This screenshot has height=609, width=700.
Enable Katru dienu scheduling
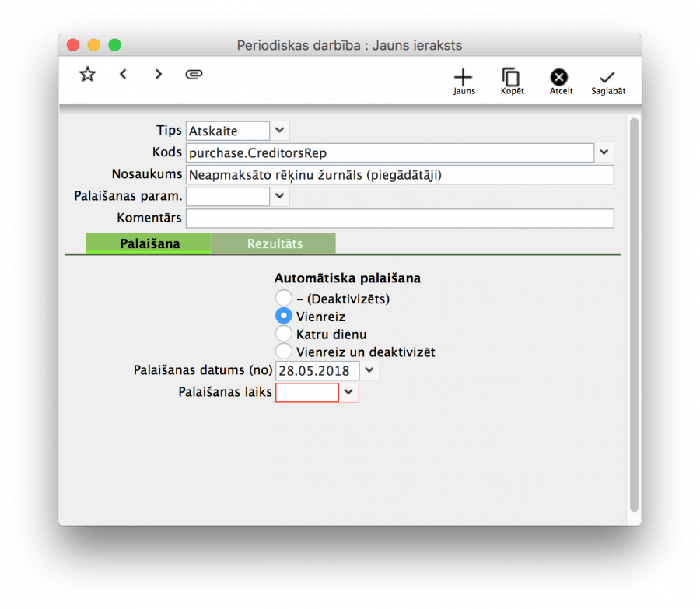coord(284,333)
